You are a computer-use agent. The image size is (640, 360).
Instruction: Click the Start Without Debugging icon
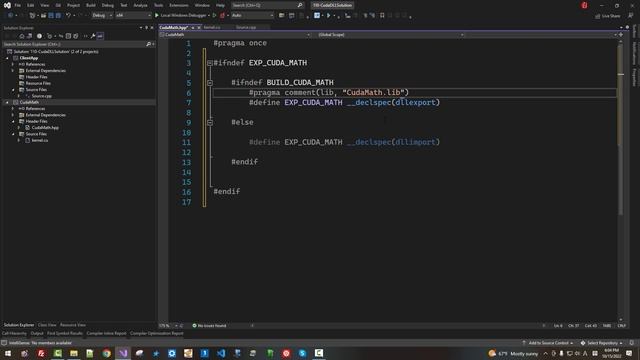click(215, 16)
